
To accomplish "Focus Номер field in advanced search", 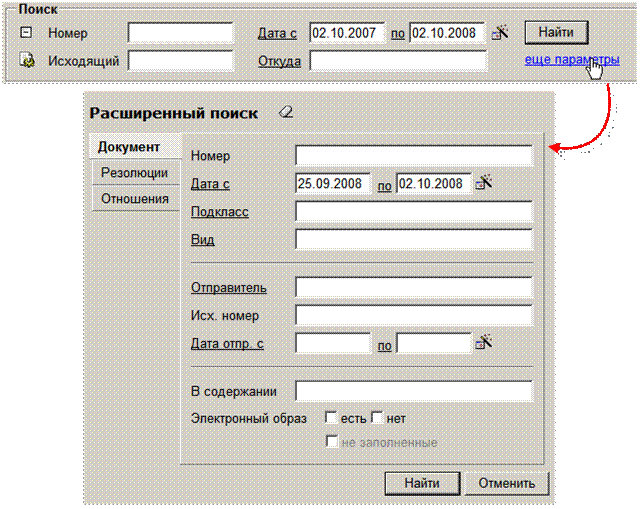I will (414, 156).
